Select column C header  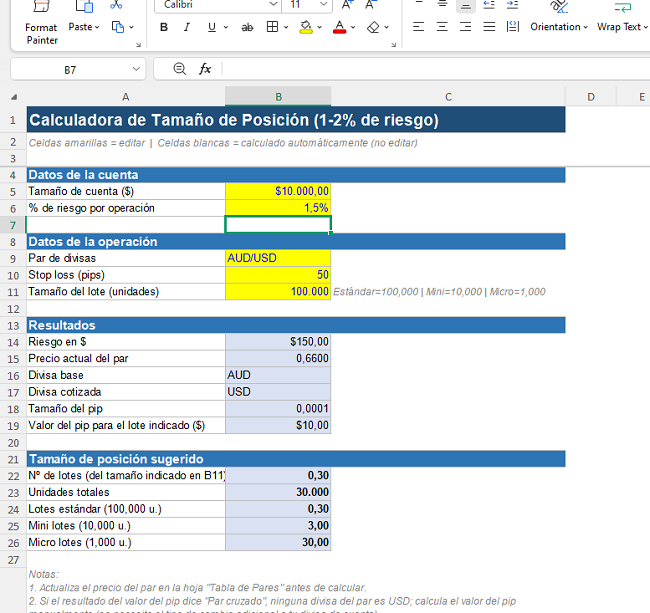[x=448, y=97]
